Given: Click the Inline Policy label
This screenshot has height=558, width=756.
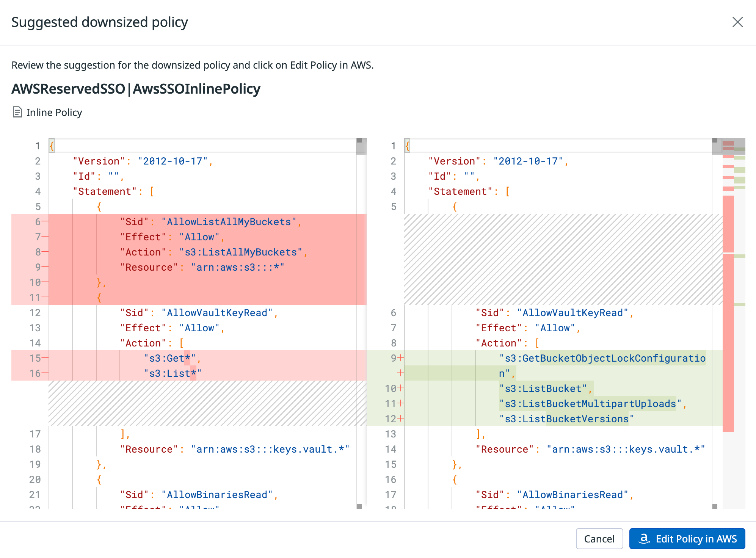Looking at the screenshot, I should [x=54, y=113].
